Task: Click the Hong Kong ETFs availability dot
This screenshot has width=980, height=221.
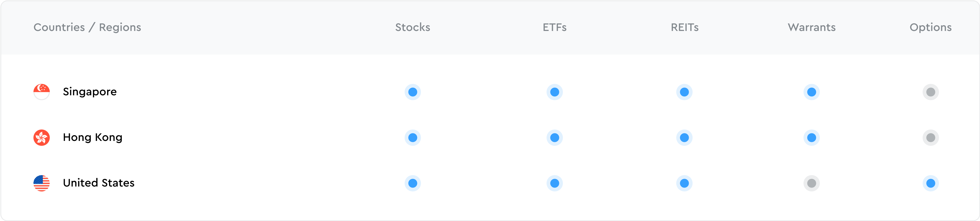Action: click(x=554, y=137)
